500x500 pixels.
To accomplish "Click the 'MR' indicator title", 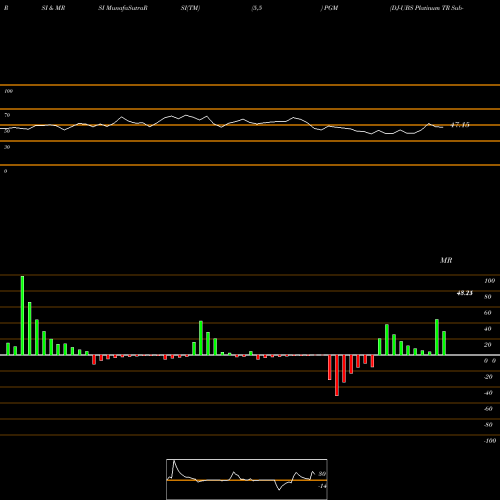I will coord(446,260).
